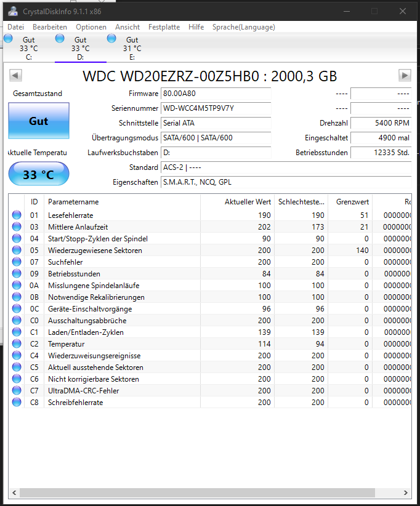420x506 pixels.
Task: Open the Ansicht menu
Action: pos(127,27)
